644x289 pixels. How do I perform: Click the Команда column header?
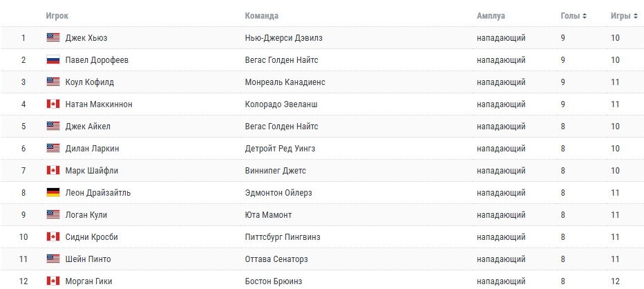point(262,15)
